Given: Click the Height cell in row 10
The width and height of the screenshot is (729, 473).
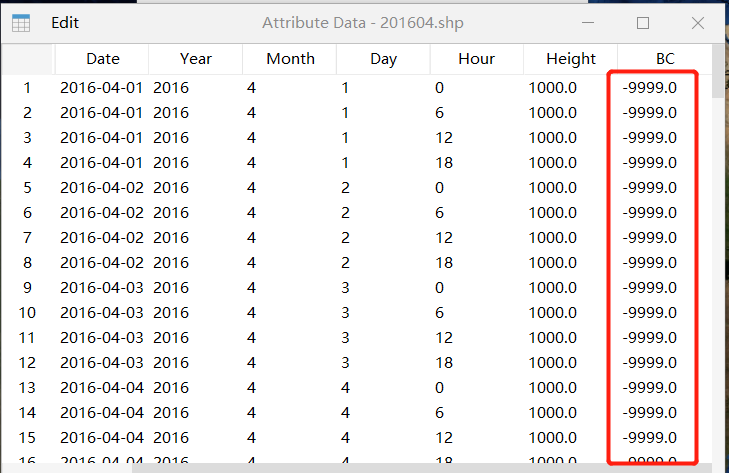Looking at the screenshot, I should 552,313.
